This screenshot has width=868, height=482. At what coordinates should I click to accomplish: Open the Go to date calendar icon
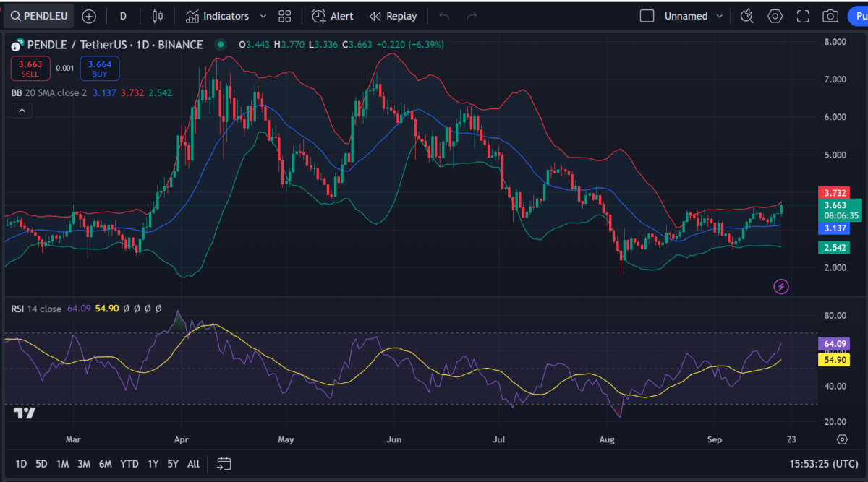[224, 463]
